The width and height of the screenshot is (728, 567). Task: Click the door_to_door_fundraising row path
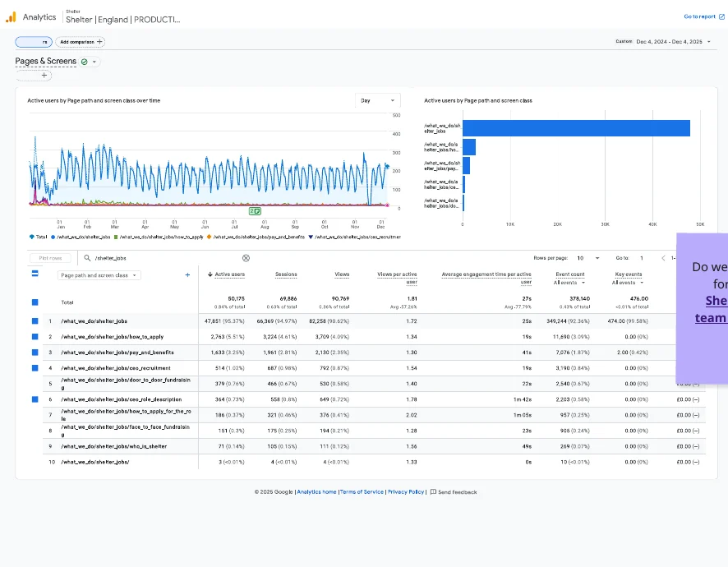click(x=126, y=384)
